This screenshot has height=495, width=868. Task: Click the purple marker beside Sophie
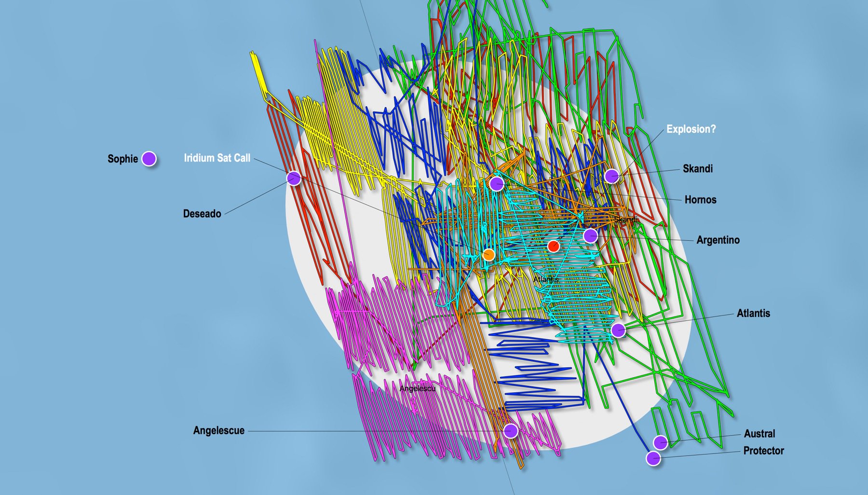(x=149, y=158)
